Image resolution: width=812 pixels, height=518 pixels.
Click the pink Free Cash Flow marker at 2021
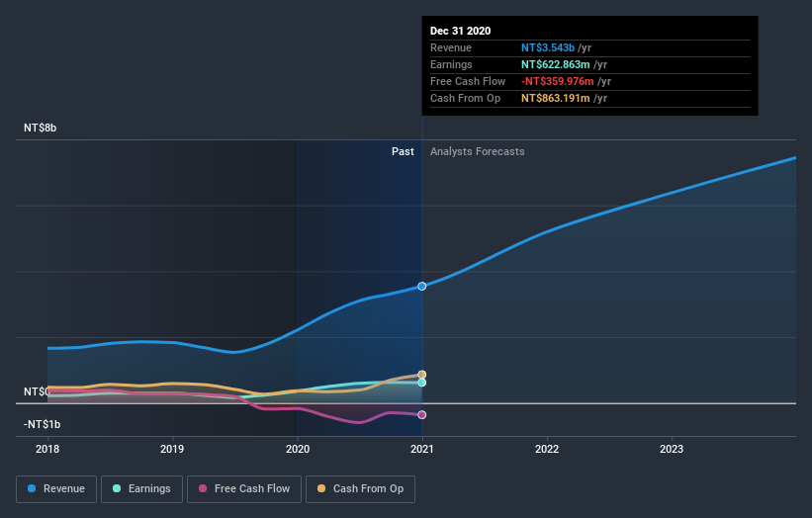point(422,415)
